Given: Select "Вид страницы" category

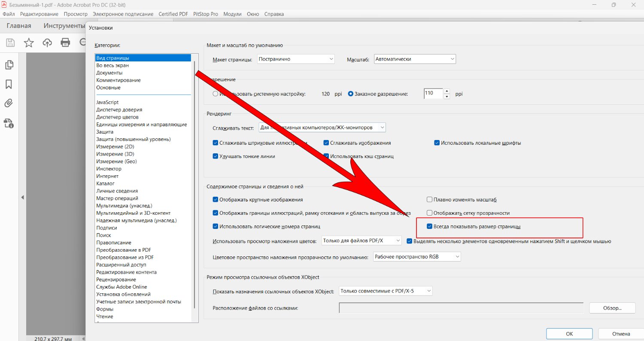Looking at the screenshot, I should (143, 58).
